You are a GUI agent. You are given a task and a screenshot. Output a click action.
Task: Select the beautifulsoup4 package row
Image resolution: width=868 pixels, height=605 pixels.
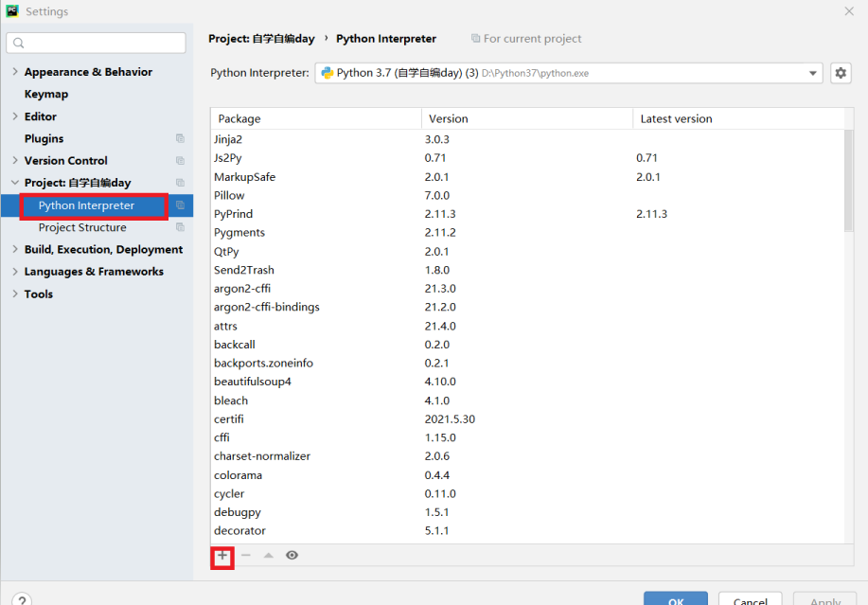(527, 382)
